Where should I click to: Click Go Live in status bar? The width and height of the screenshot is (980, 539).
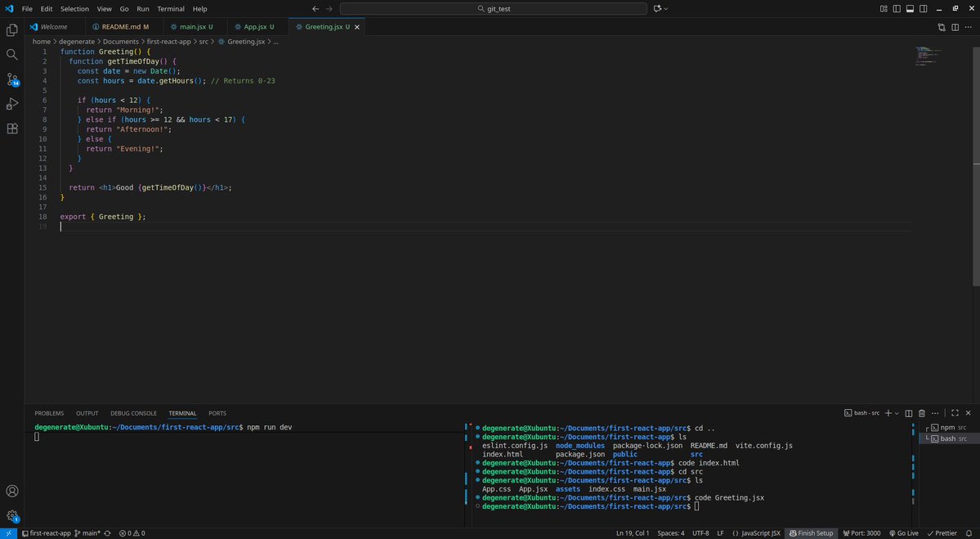pyautogui.click(x=904, y=533)
